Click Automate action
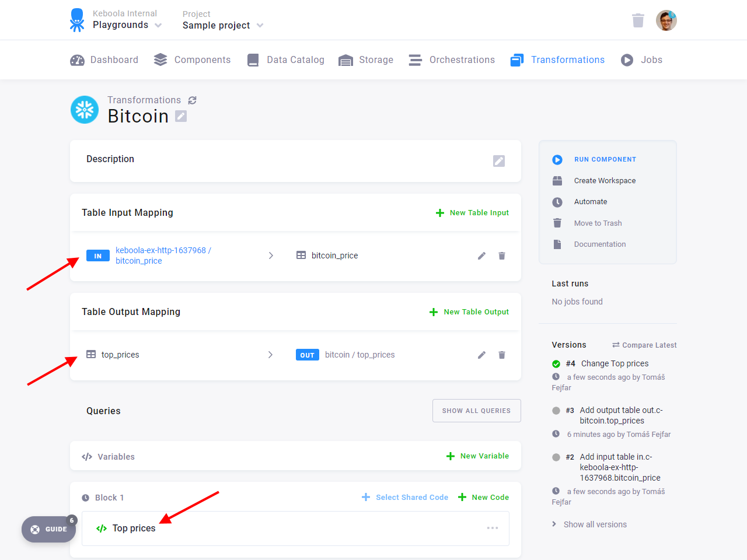 coord(591,202)
